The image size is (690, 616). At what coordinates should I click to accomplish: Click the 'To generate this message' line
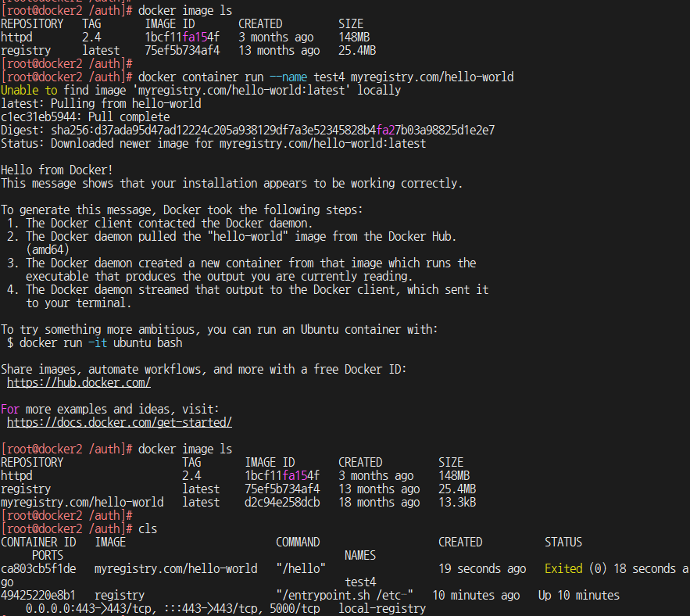(x=182, y=210)
